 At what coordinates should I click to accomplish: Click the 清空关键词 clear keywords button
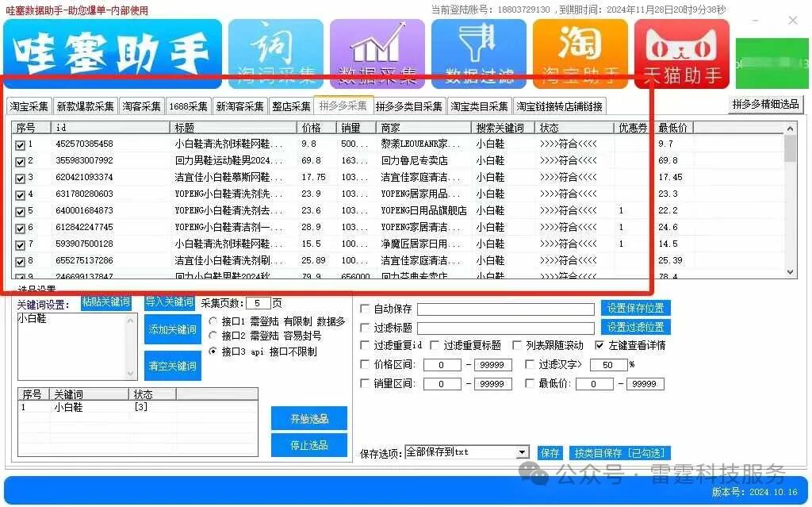171,365
